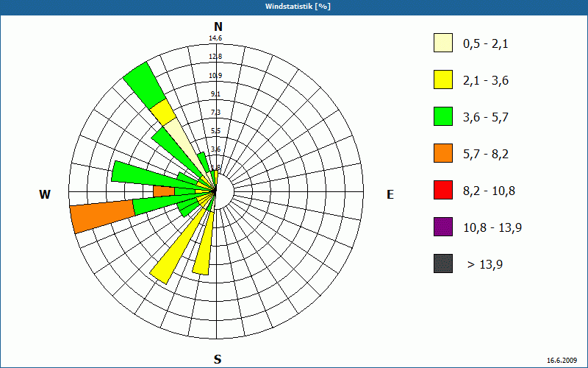Click the S compass label
588x368 pixels.
(x=218, y=360)
